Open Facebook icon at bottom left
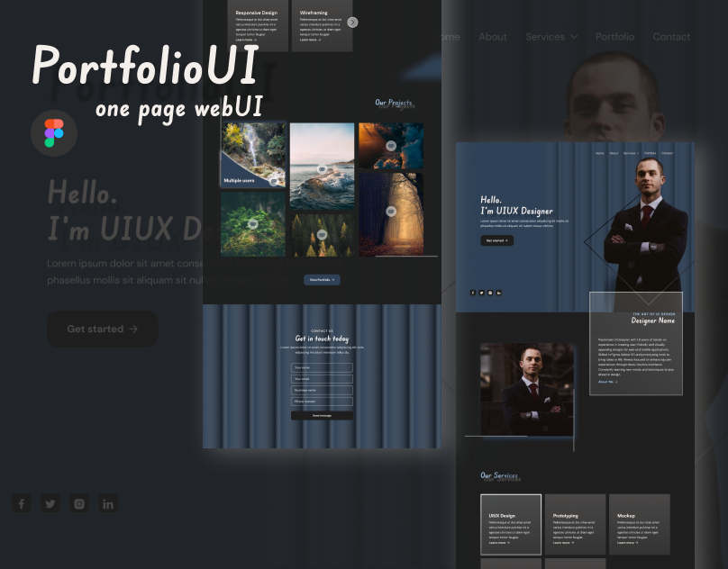 click(x=22, y=503)
